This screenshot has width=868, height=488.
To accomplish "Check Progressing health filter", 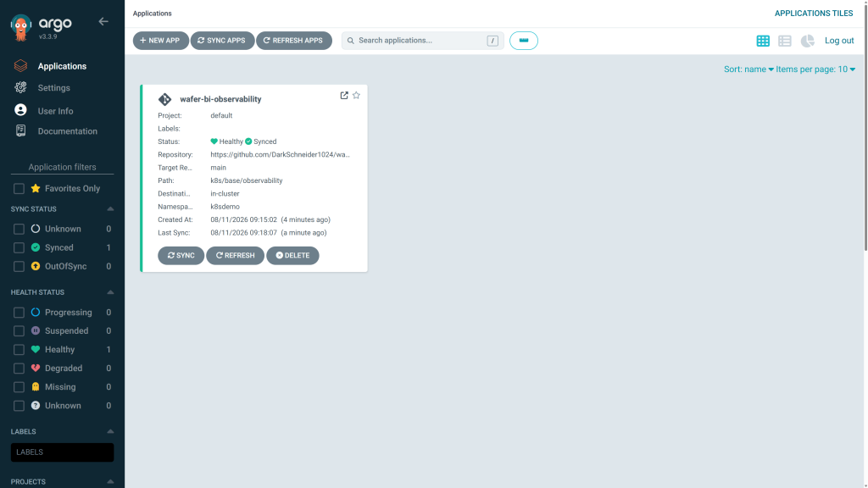I will pyautogui.click(x=19, y=313).
